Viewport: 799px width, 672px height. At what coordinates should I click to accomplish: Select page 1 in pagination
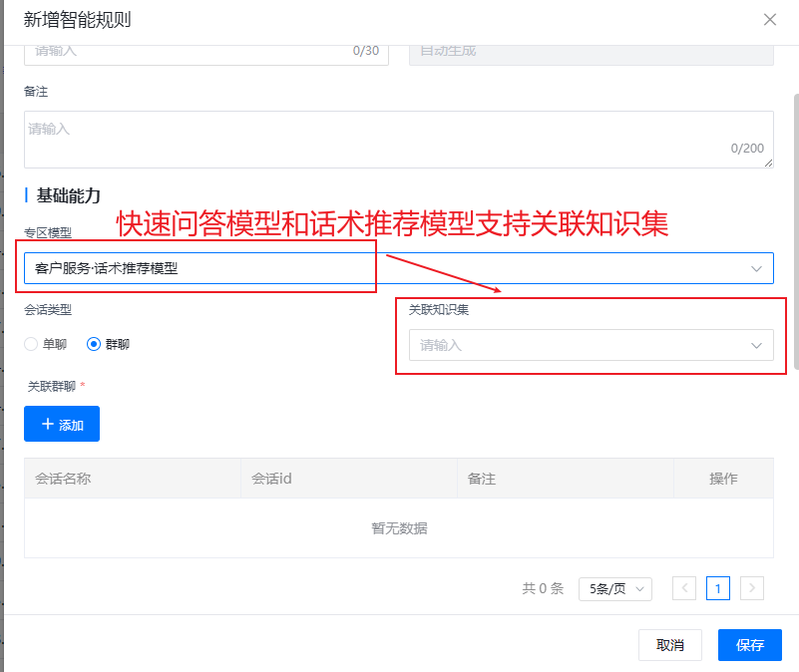718,588
